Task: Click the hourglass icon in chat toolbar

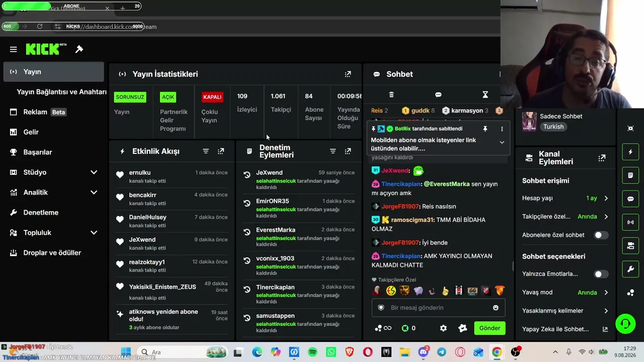Action: [x=485, y=95]
